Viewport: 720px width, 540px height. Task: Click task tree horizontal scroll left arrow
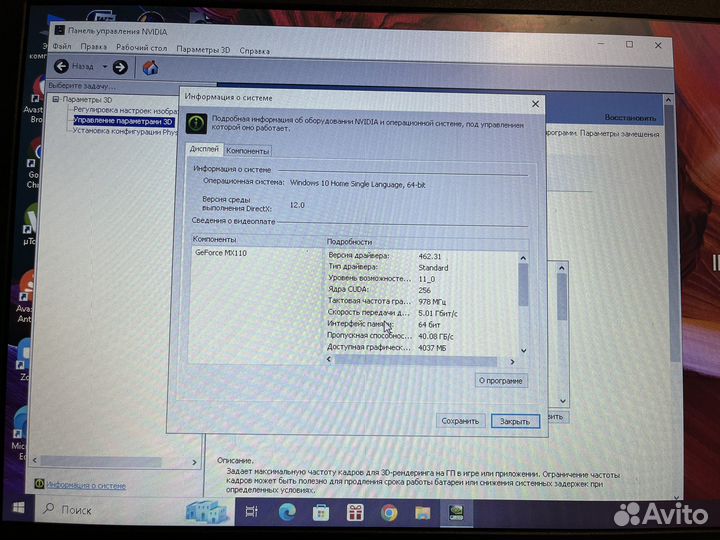[35, 460]
